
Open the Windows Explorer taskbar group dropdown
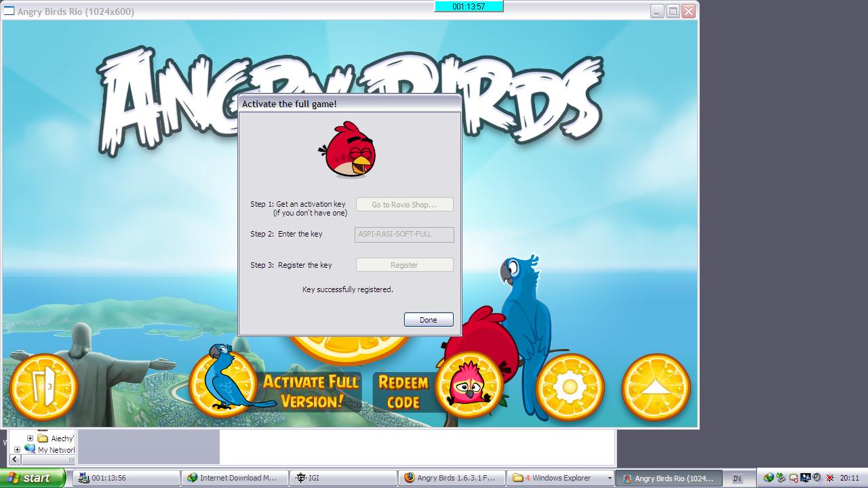[x=610, y=478]
